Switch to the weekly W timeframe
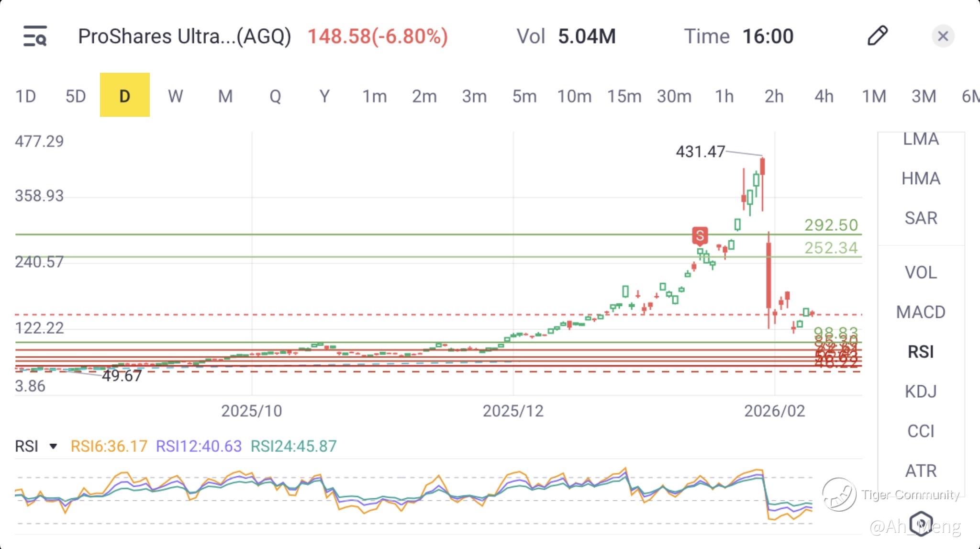 pos(175,96)
